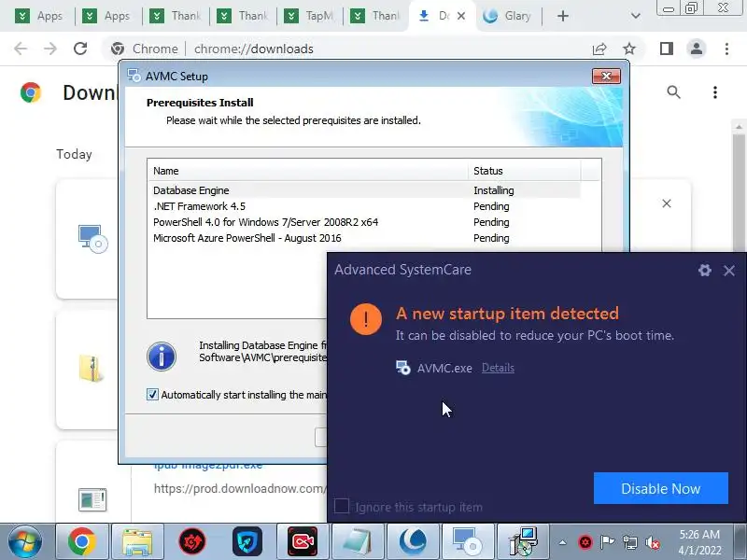Open Advanced SystemCare settings gear
747x560 pixels.
pyautogui.click(x=705, y=271)
